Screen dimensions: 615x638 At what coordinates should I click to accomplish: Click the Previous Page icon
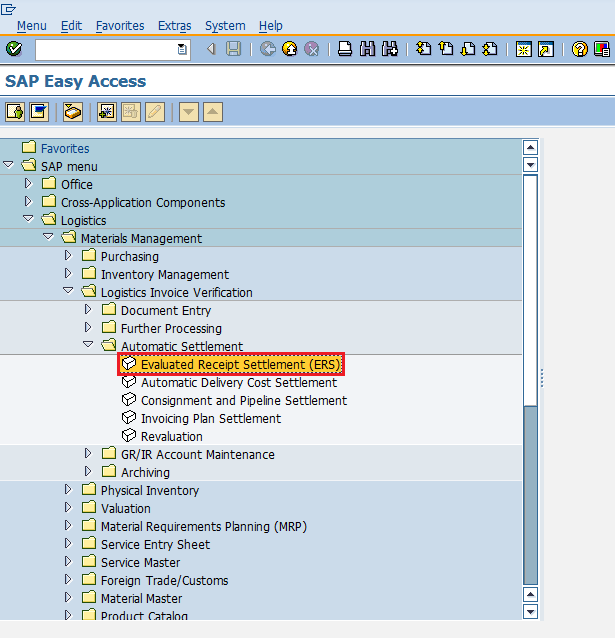(x=446, y=49)
